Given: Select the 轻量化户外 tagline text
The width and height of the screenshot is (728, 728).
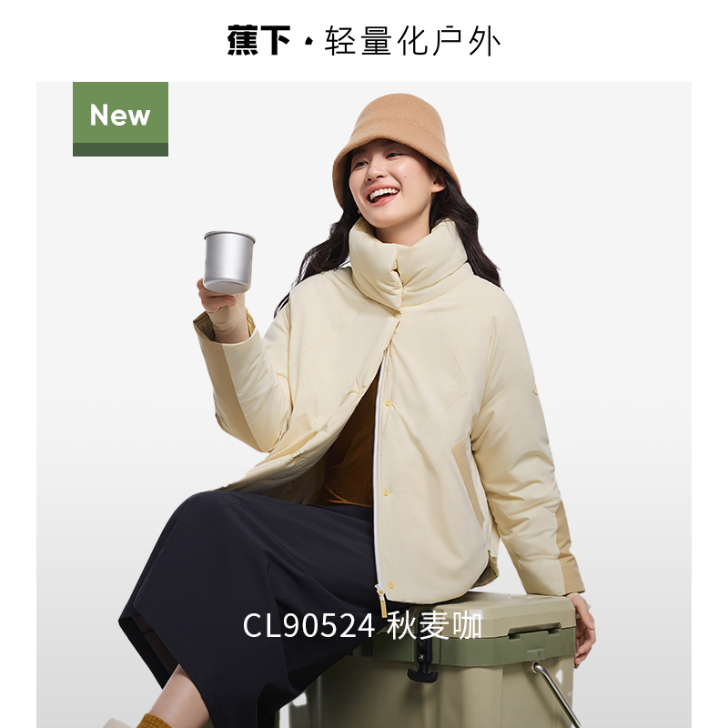Looking at the screenshot, I should pyautogui.click(x=412, y=41).
